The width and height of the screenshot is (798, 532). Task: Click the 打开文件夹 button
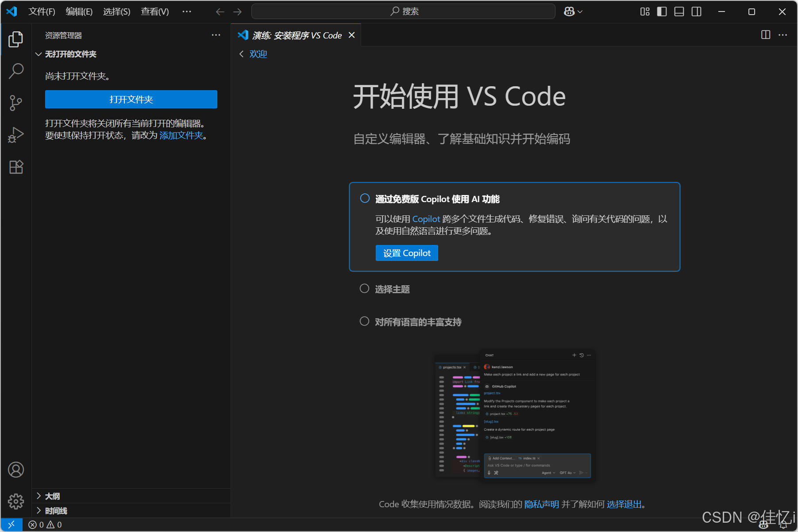pos(131,99)
